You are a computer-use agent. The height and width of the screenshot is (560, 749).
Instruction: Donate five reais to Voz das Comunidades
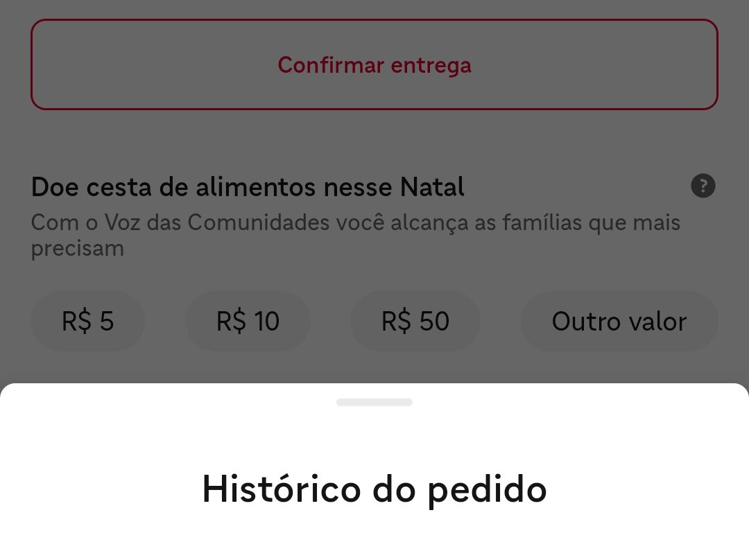pyautogui.click(x=87, y=321)
